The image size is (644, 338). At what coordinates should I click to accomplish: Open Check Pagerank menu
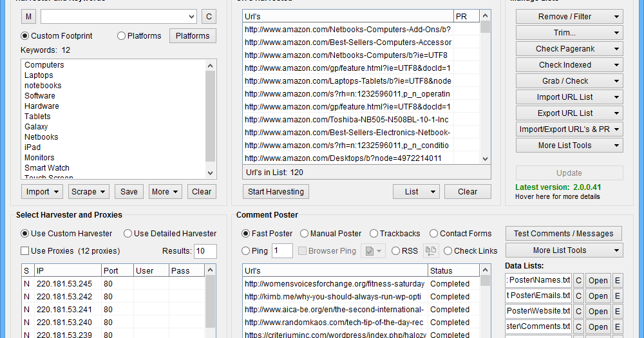coord(569,48)
